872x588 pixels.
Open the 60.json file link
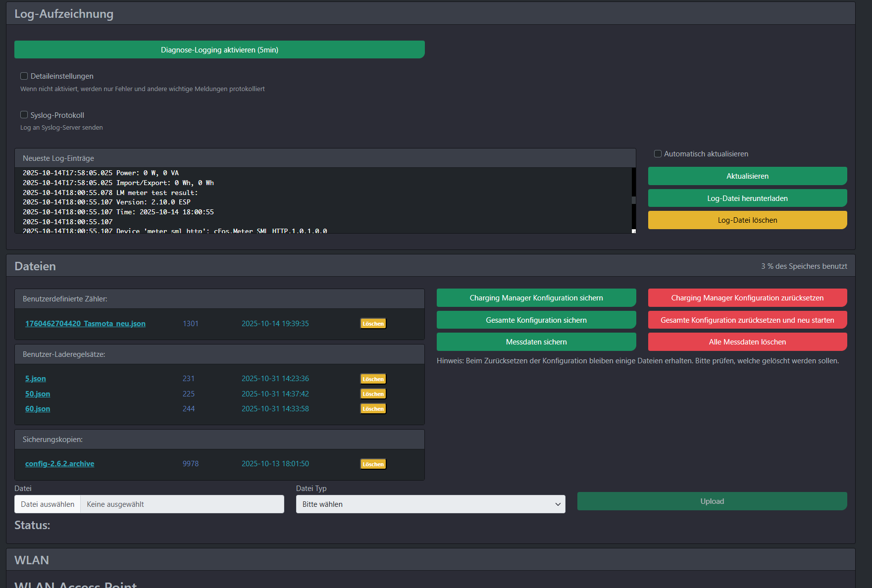click(x=38, y=409)
